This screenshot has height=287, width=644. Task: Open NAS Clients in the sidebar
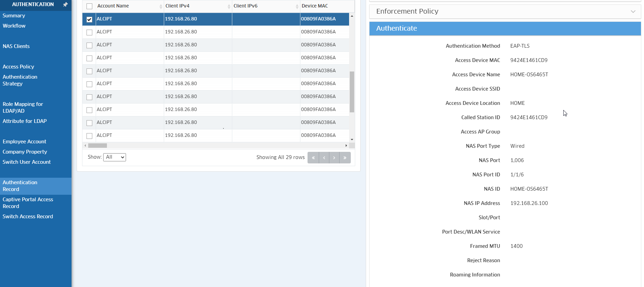[x=16, y=46]
